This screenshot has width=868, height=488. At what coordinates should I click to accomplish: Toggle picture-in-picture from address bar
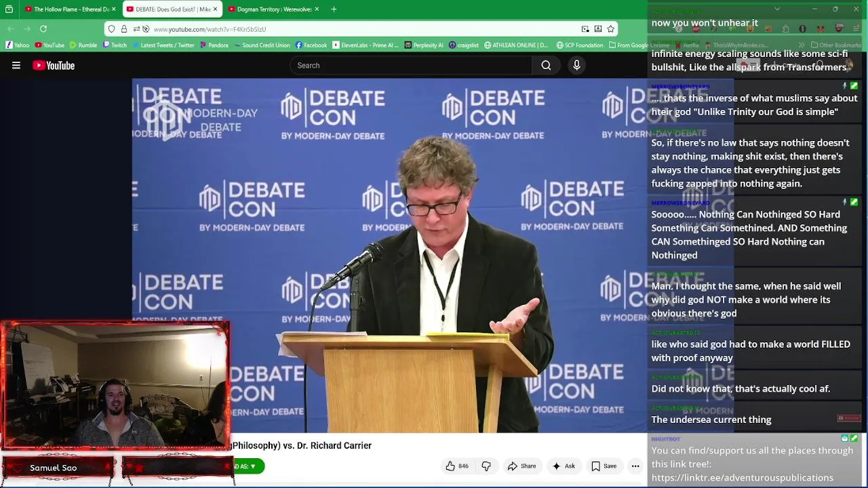click(585, 29)
